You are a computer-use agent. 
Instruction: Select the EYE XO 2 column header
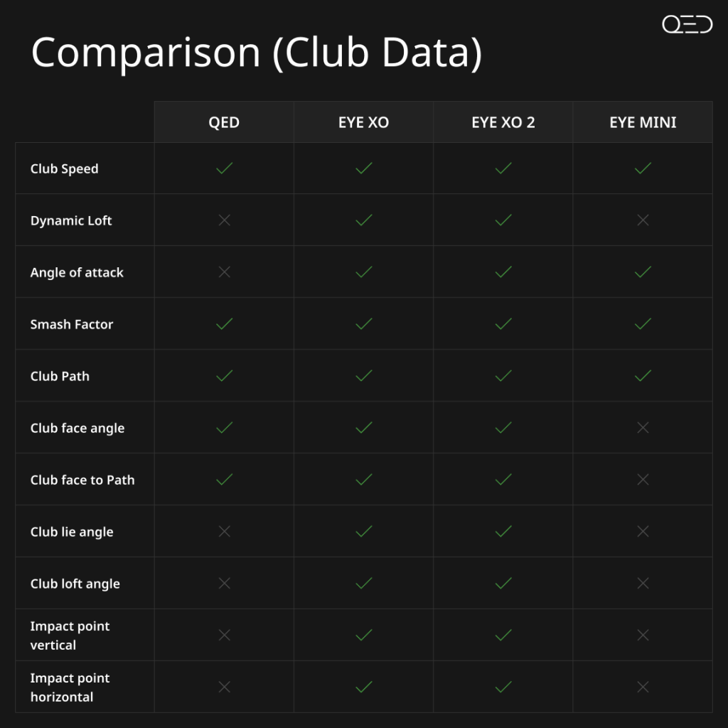503,122
